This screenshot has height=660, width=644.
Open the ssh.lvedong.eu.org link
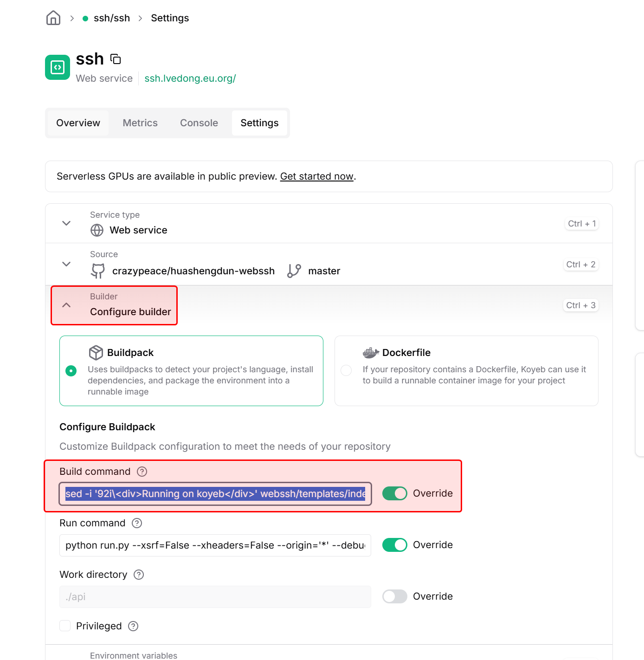coord(190,78)
